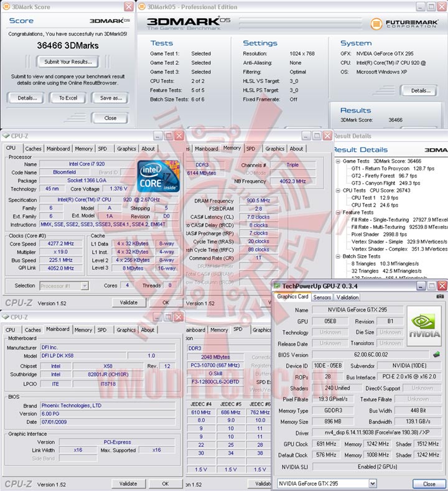This screenshot has width=448, height=491.
Task: Click the GPU-Z title bar icon
Action: tap(277, 286)
